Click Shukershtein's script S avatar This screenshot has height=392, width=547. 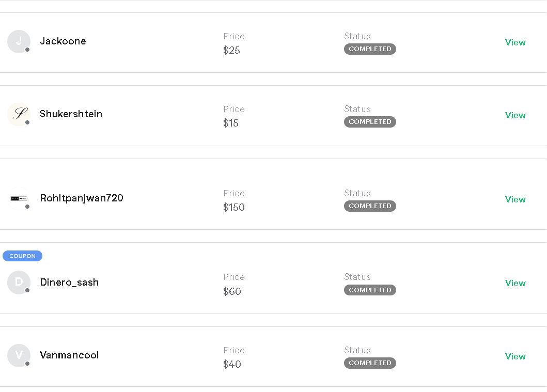coord(19,114)
